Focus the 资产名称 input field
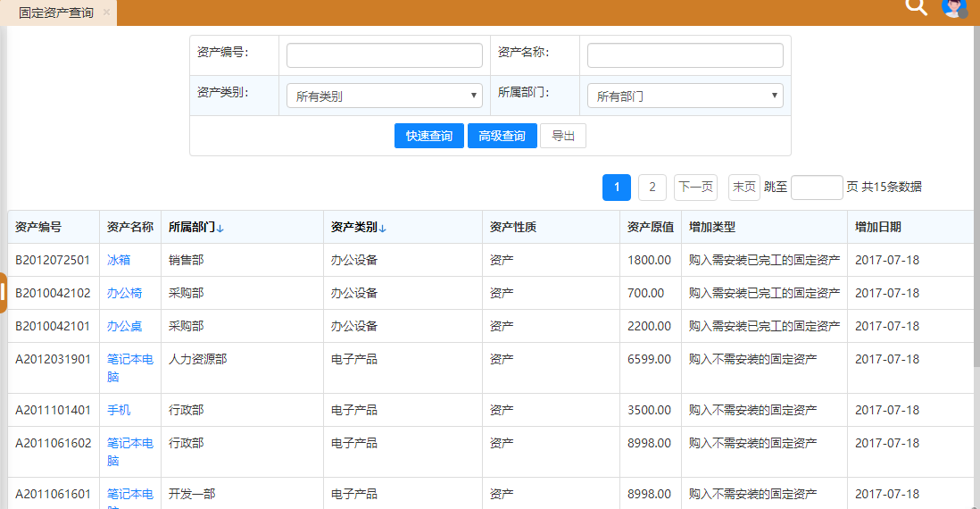Viewport: 980px width, 509px height. tap(685, 55)
